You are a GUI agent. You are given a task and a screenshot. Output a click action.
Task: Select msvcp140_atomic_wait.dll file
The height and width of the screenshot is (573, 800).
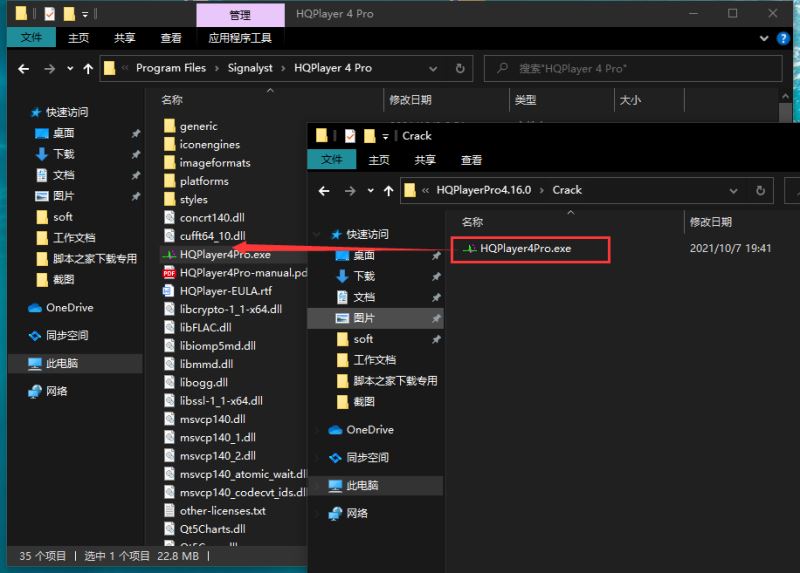pyautogui.click(x=235, y=475)
